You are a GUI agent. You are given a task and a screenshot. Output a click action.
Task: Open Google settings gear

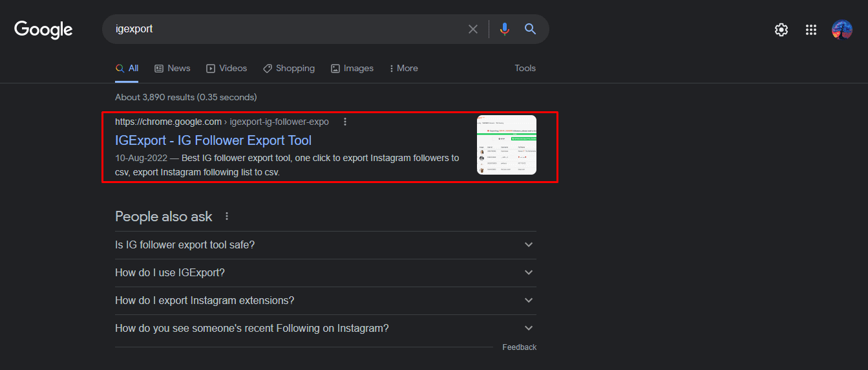click(781, 30)
